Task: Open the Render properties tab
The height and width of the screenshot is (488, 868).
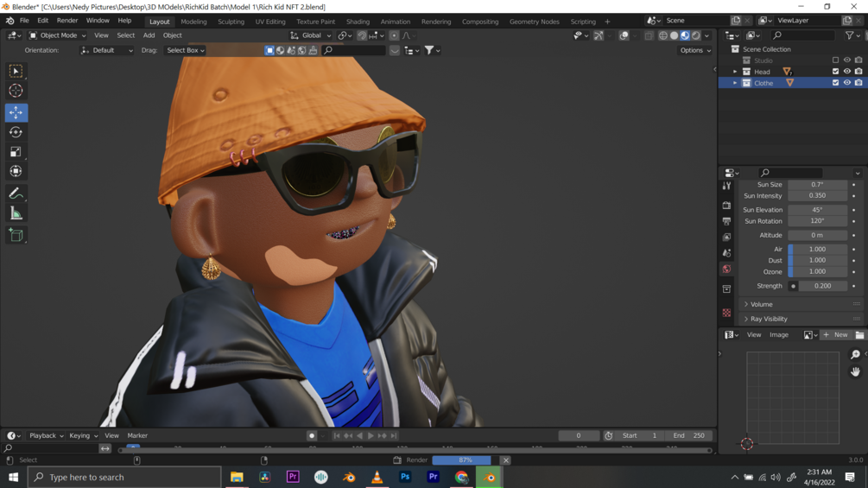Action: click(727, 206)
